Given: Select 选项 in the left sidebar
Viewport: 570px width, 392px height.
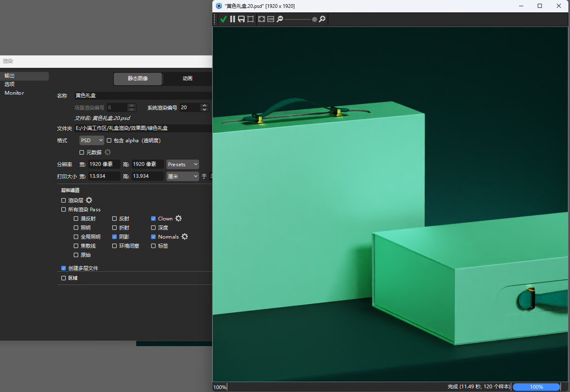Looking at the screenshot, I should click(x=10, y=84).
